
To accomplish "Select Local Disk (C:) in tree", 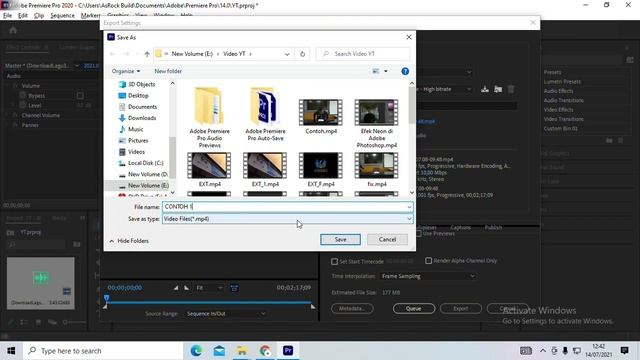I will [x=141, y=163].
